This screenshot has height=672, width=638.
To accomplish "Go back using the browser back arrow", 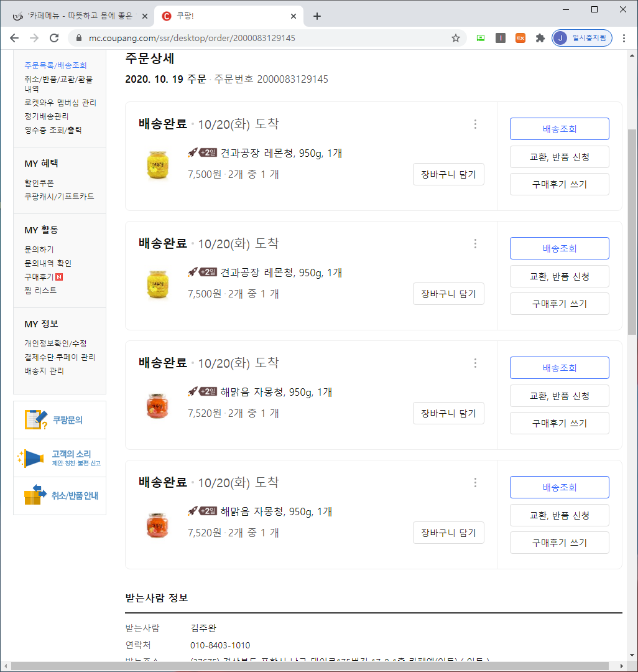I will [x=14, y=38].
